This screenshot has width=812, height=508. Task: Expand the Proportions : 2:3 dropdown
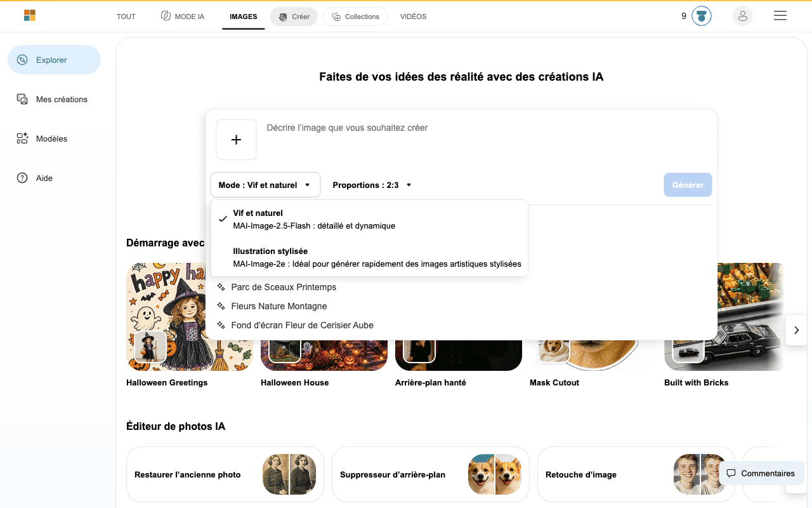372,185
